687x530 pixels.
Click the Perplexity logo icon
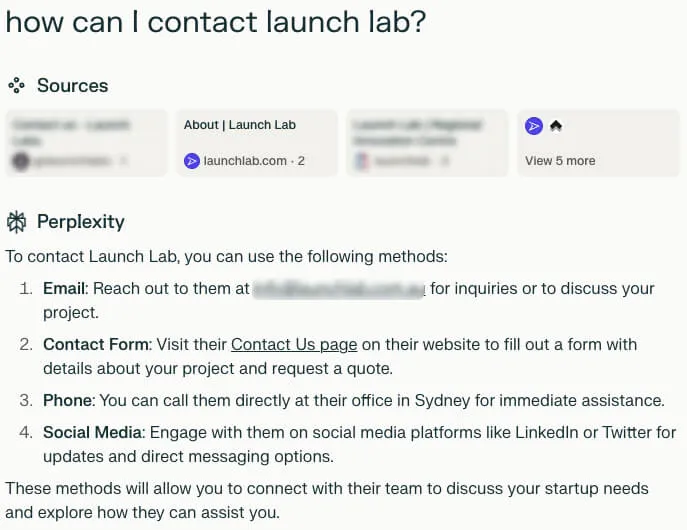(x=16, y=222)
